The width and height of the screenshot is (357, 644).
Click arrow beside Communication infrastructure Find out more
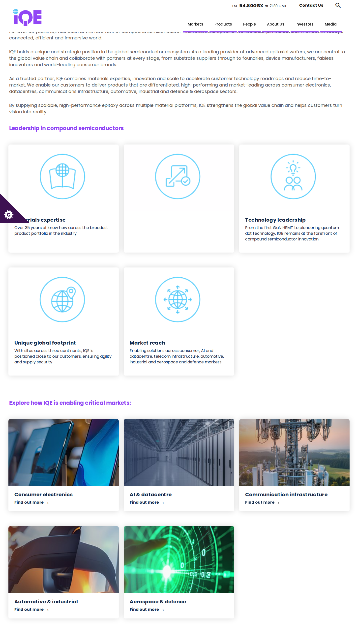click(278, 503)
